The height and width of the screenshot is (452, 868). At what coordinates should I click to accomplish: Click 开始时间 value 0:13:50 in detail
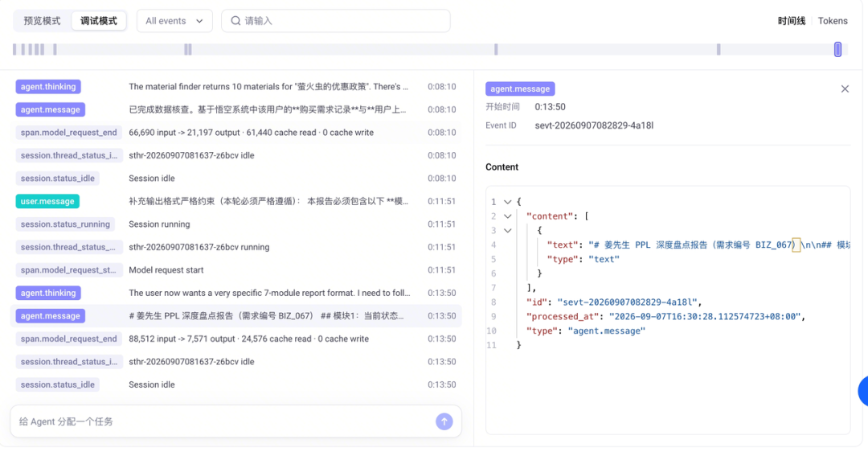550,107
